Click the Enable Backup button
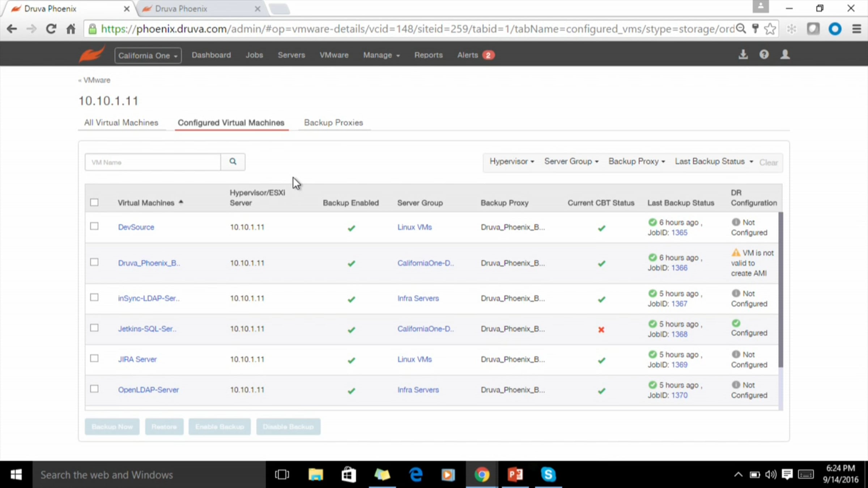 coord(220,427)
